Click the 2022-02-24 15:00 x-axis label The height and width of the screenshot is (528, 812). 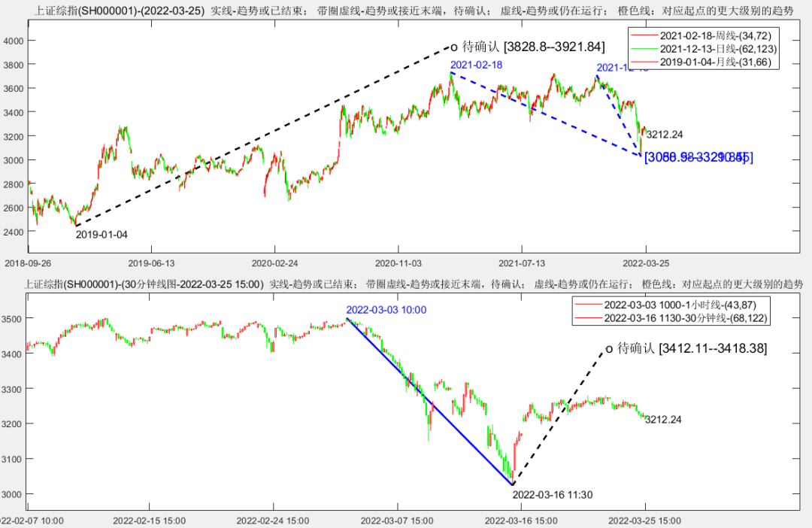tap(273, 520)
